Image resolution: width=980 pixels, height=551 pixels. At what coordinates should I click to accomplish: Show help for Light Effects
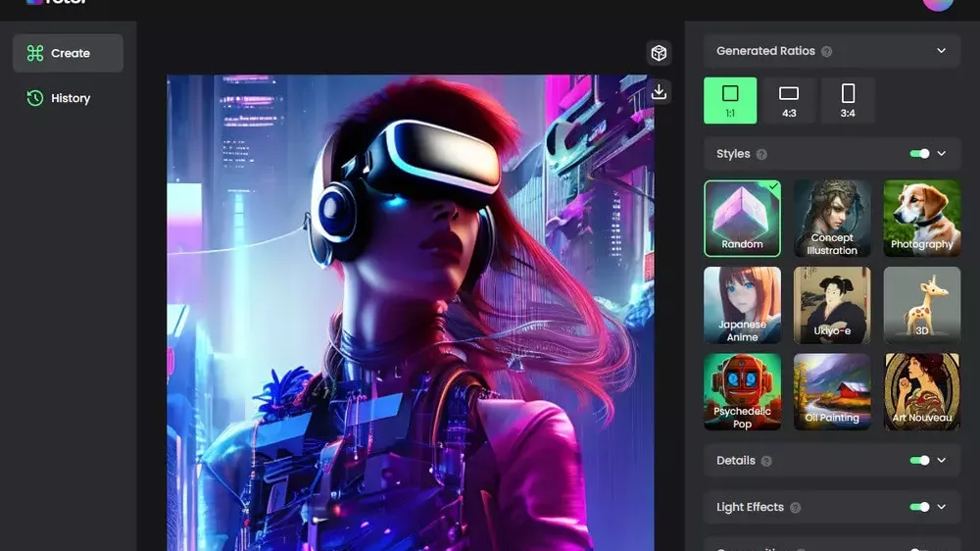[795, 507]
